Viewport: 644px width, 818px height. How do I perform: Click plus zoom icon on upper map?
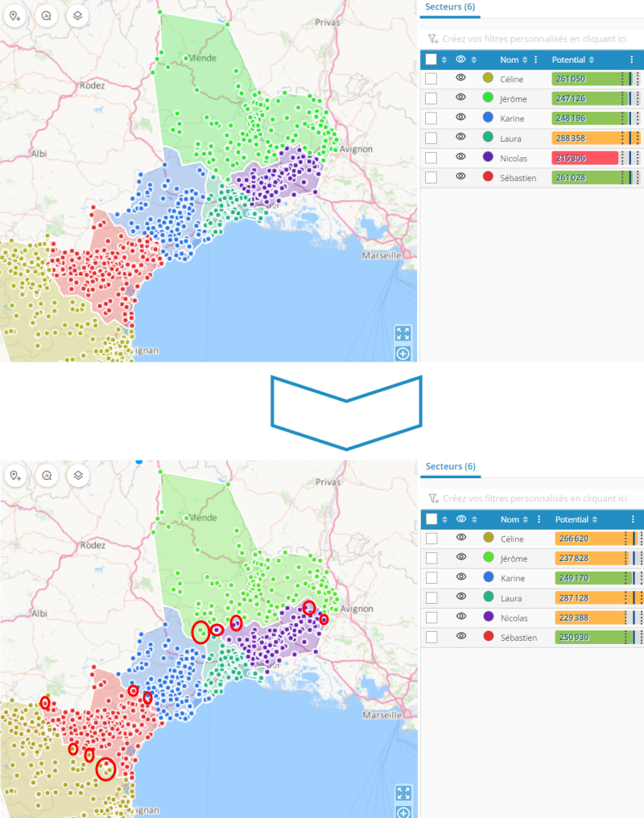[x=402, y=353]
